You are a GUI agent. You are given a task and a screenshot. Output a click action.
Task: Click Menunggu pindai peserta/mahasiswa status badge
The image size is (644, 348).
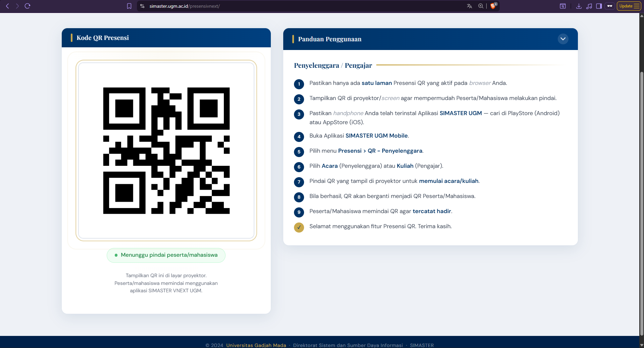(166, 255)
